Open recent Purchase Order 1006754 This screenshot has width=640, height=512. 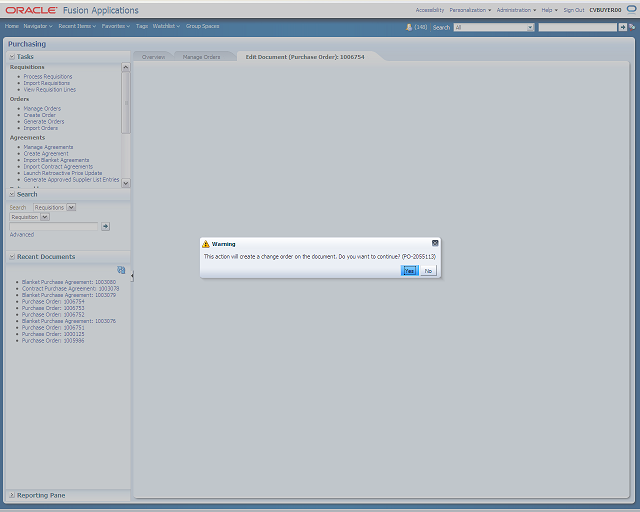coord(53,302)
